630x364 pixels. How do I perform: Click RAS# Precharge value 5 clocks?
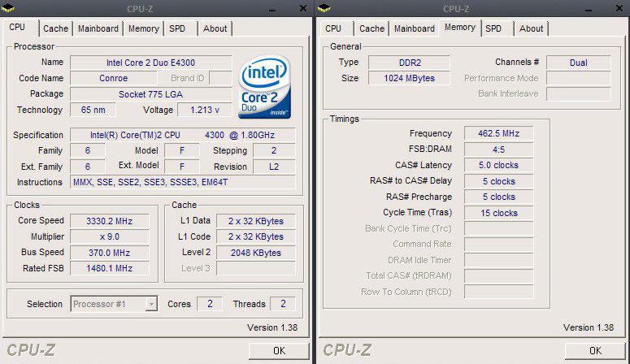pyautogui.click(x=498, y=197)
